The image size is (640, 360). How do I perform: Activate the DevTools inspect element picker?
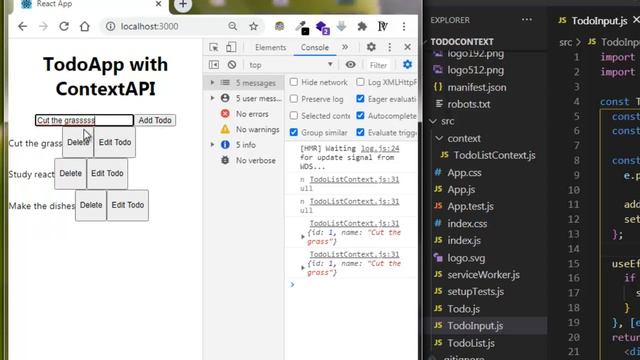(x=213, y=47)
